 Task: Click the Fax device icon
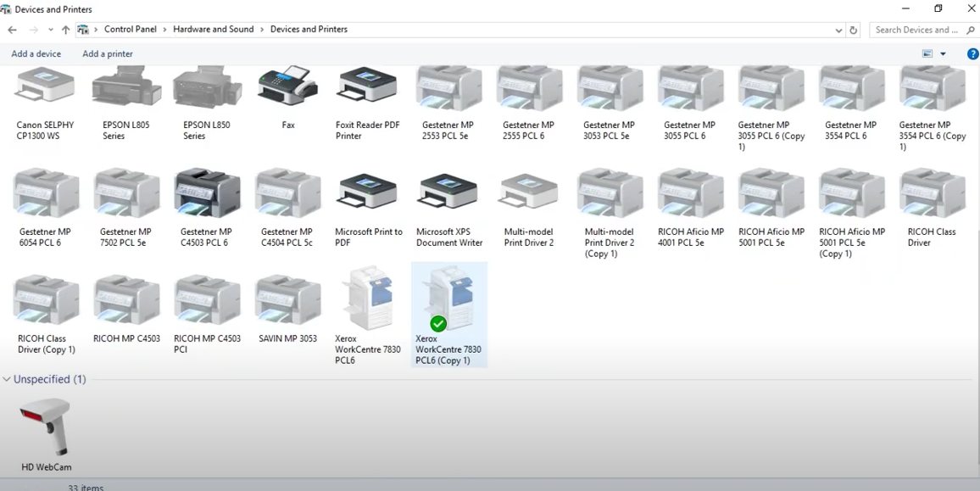288,89
